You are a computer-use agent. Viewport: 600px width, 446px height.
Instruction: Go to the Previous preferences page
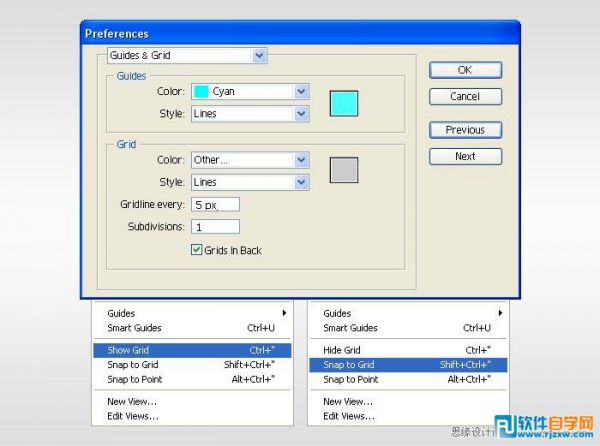(x=465, y=130)
